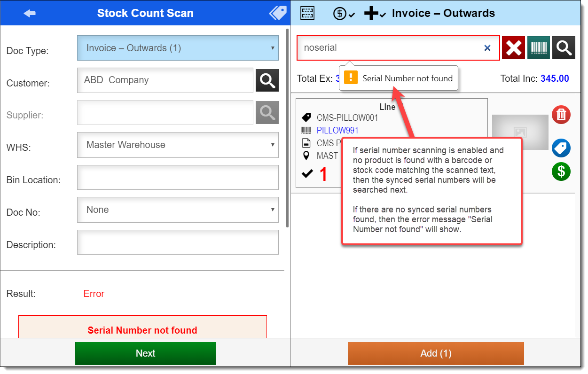Open the Doc Type dropdown Invoice – Outwards (1)
Image resolution: width=588 pixels, height=374 pixels.
[x=178, y=48]
